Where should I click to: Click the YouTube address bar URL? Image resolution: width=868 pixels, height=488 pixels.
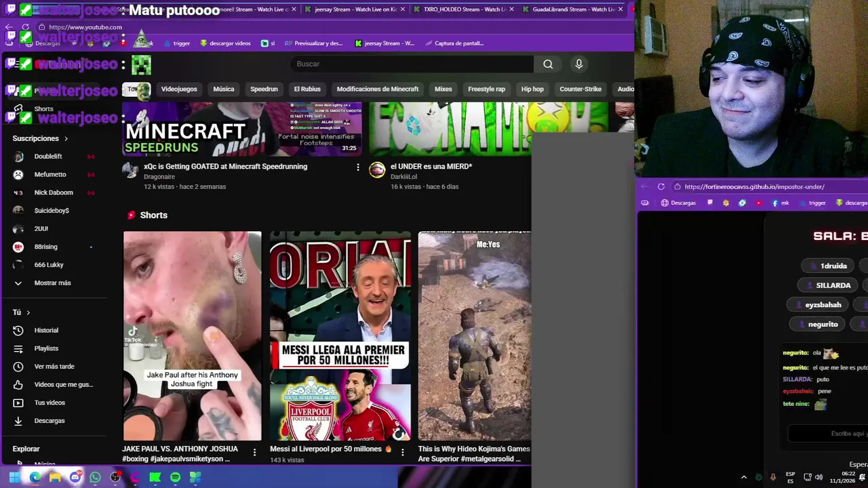click(x=85, y=27)
